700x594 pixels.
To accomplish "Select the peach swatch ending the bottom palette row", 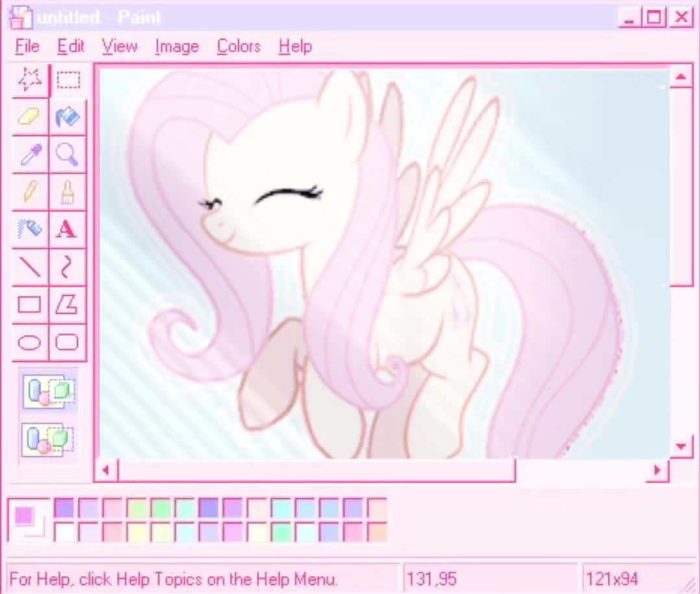I will coord(377,532).
